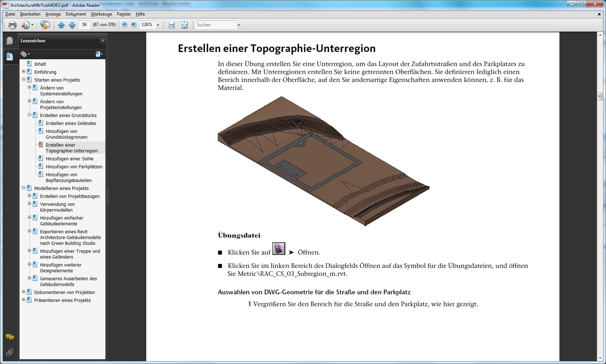
Task: Open the dropdown arrow next to collaborate icon
Action: (32, 25)
